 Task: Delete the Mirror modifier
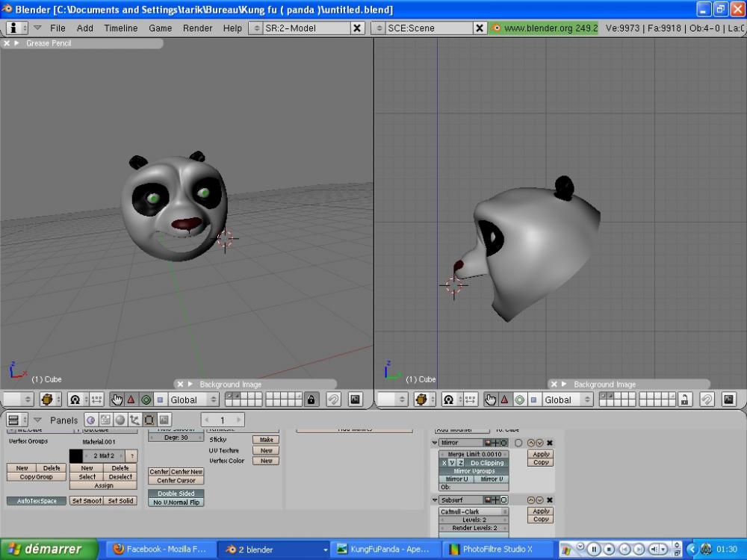point(550,443)
